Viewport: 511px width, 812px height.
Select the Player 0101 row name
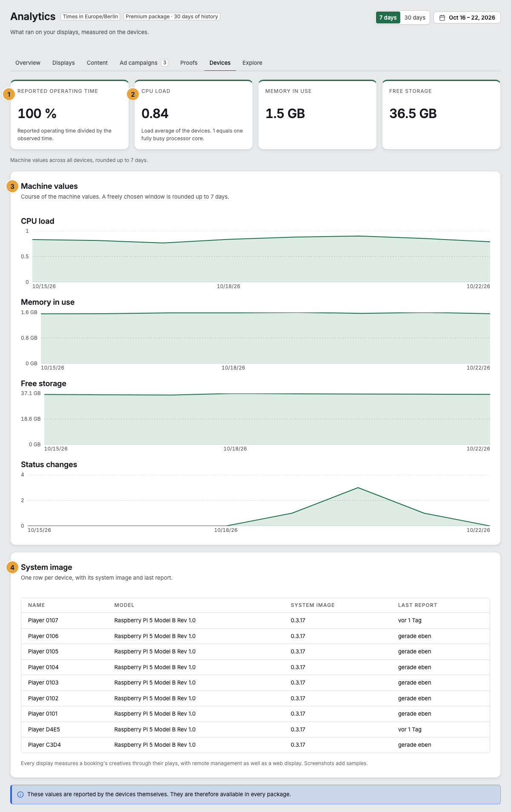(x=43, y=714)
